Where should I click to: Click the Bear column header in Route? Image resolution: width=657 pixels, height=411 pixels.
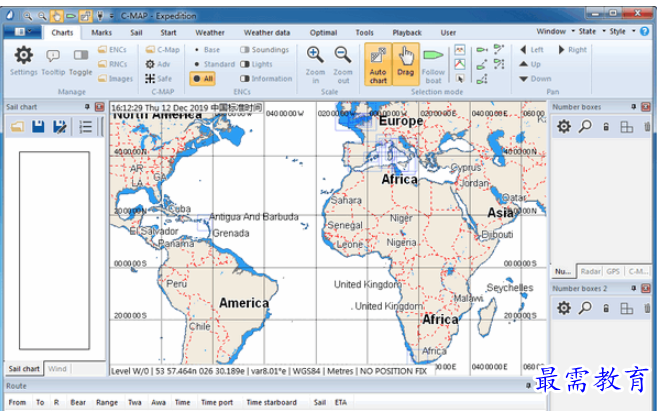[78, 402]
